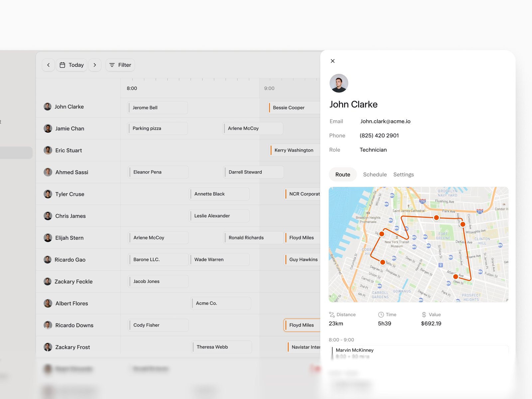Click the 9:00 timeline header
The height and width of the screenshot is (399, 532).
(269, 88)
